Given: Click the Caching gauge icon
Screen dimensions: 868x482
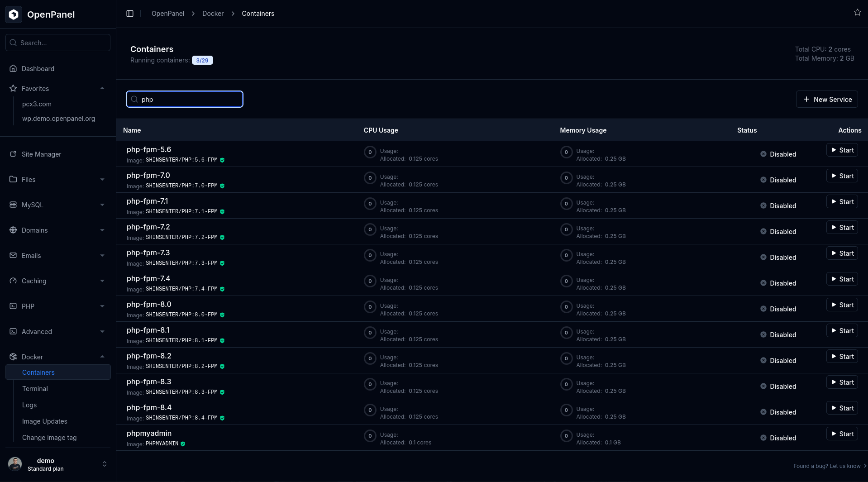Looking at the screenshot, I should 13,281.
